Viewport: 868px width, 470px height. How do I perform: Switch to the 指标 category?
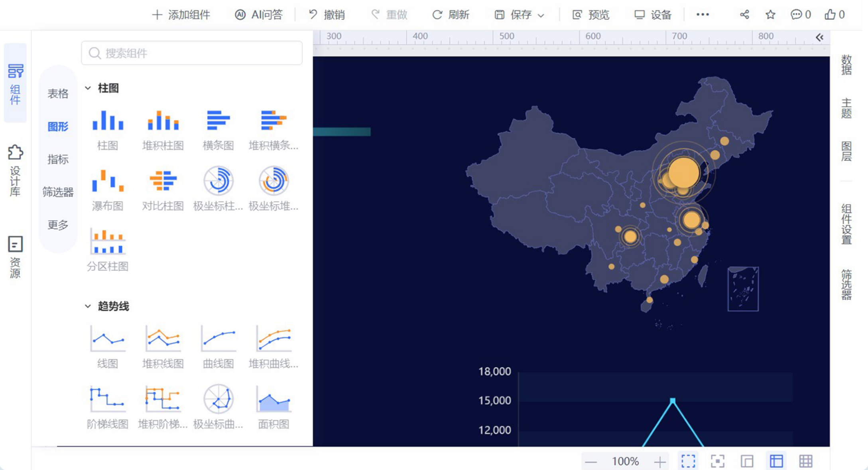[58, 159]
